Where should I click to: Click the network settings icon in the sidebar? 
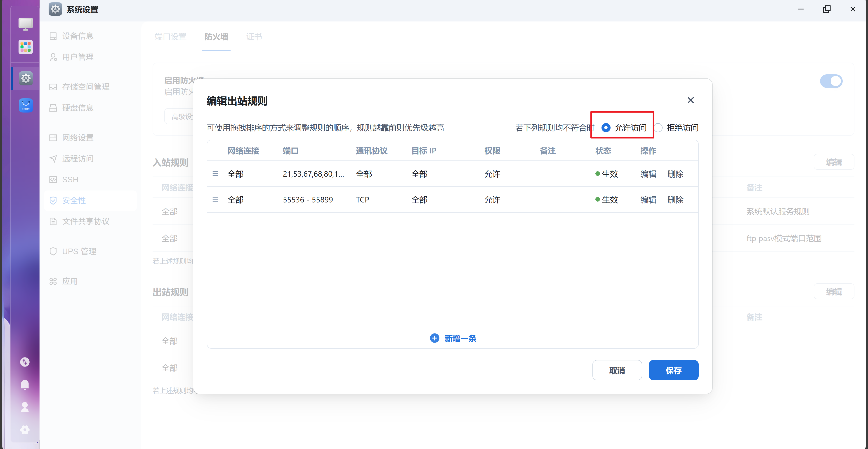pyautogui.click(x=53, y=138)
